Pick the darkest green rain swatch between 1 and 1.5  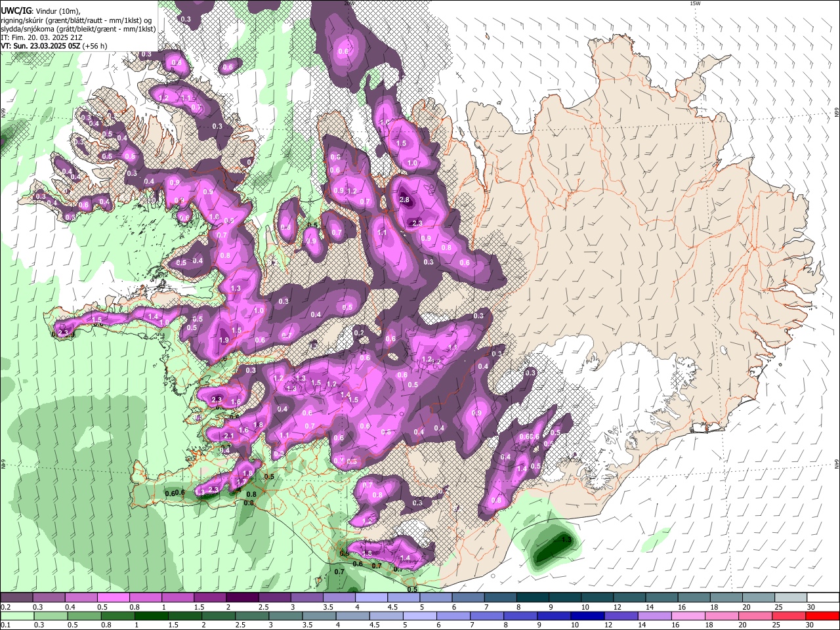click(151, 616)
